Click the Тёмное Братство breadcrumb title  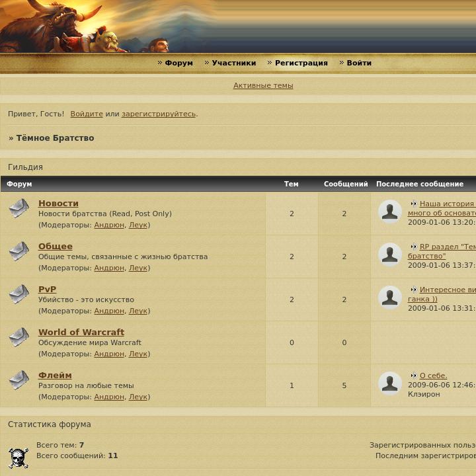click(56, 138)
